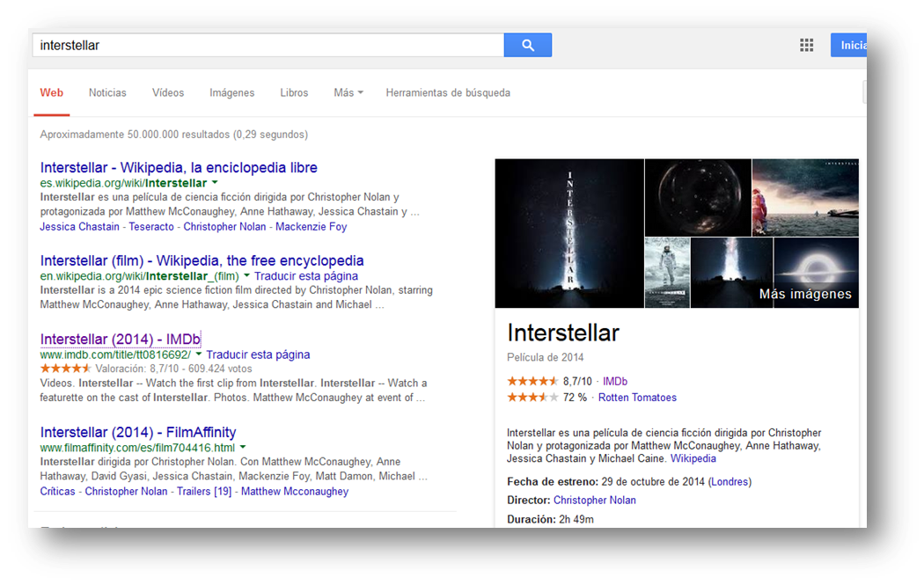This screenshot has width=924, height=585.
Task: Click the results count text
Action: [174, 135]
